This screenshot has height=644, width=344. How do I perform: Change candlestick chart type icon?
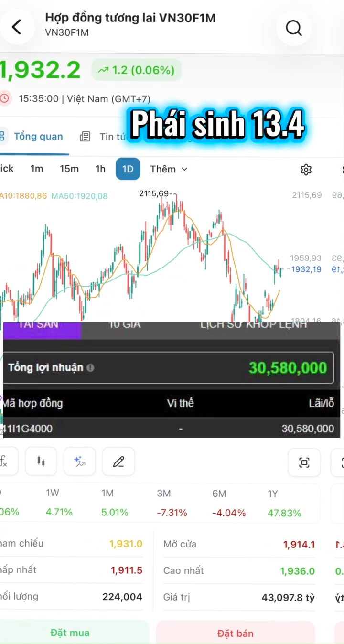(41, 462)
